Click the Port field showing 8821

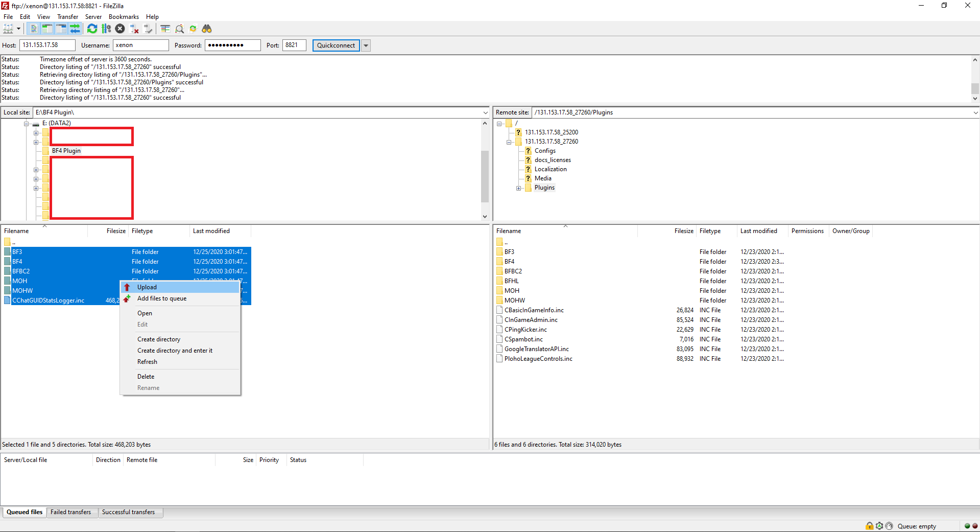(294, 45)
